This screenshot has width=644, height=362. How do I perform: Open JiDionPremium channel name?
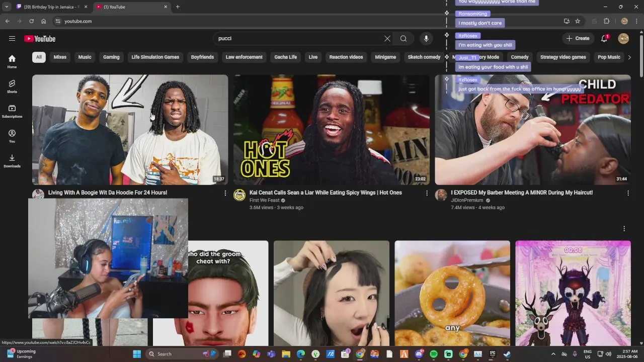(467, 200)
